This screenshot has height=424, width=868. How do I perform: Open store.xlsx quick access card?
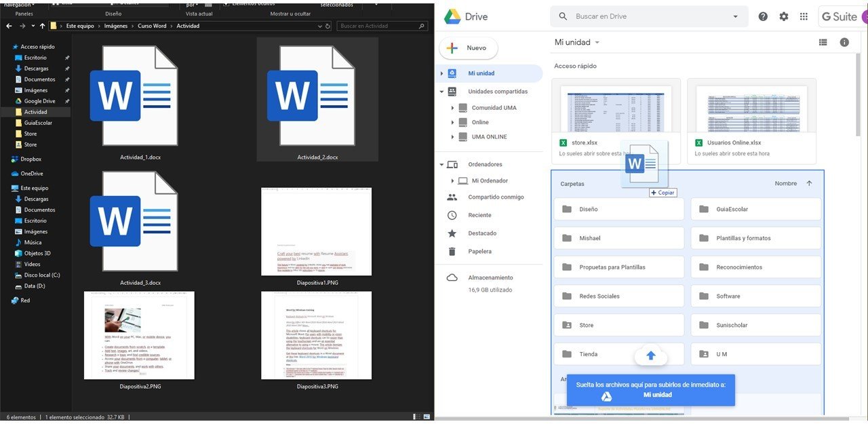tap(616, 121)
